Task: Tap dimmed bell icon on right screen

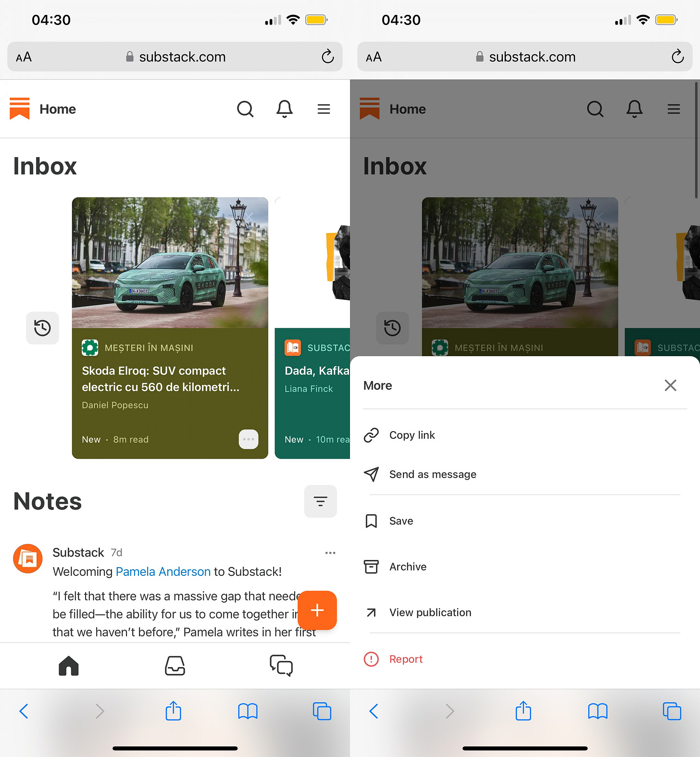Action: click(x=635, y=109)
